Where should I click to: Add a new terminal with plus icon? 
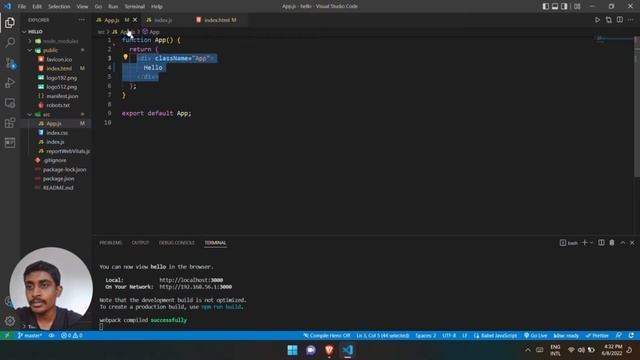[584, 242]
